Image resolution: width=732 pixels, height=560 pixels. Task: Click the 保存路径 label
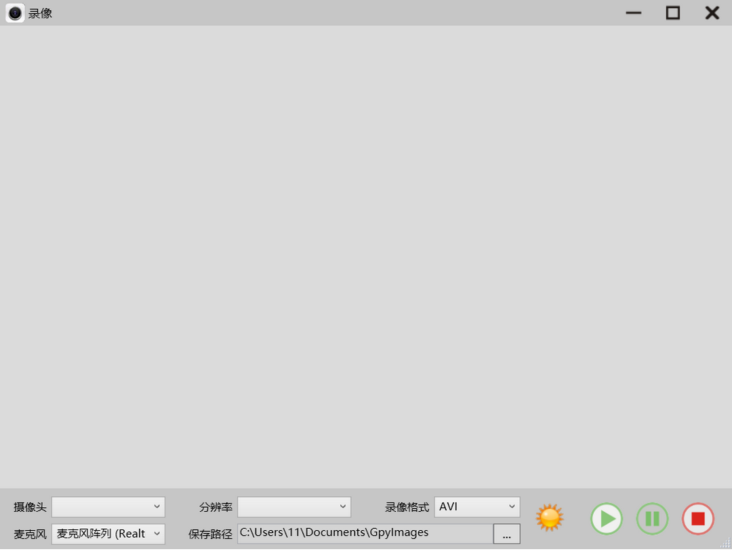click(x=210, y=534)
